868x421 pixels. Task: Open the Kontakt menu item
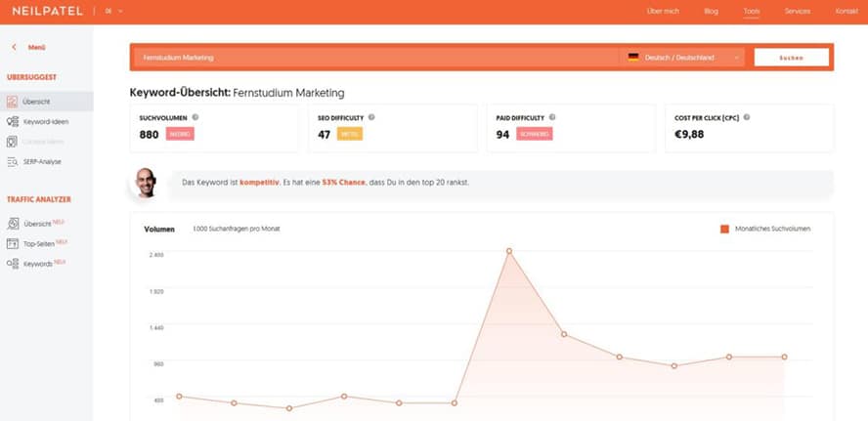point(846,11)
